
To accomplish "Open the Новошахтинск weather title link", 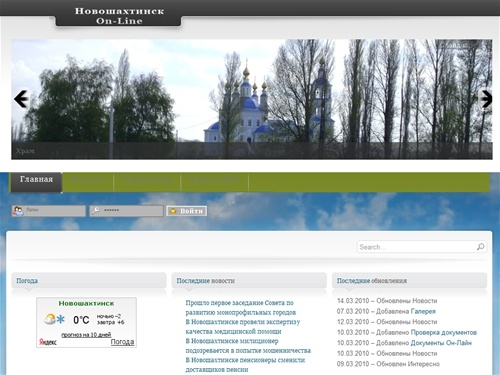I will (x=86, y=303).
